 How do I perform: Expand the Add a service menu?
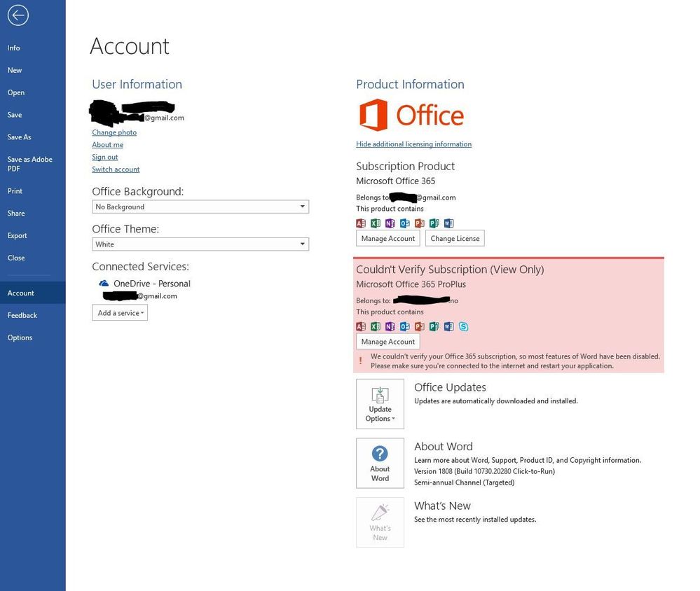[x=120, y=313]
